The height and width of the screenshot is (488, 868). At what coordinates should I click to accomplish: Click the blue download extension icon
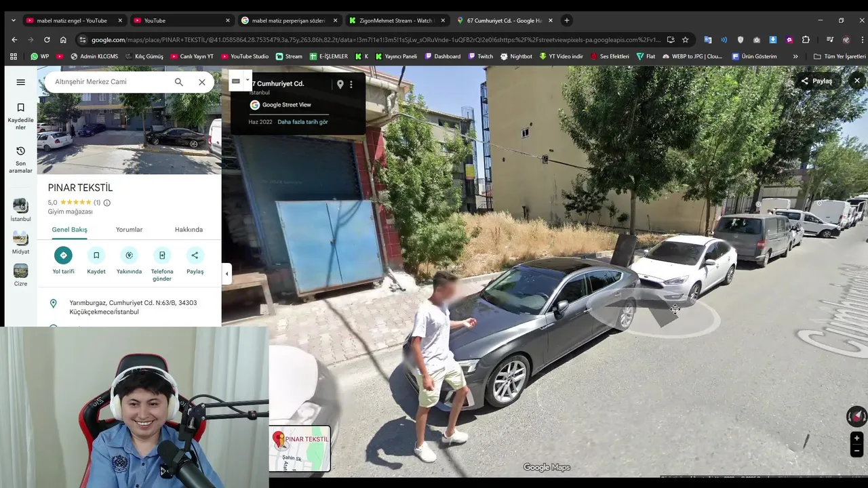773,39
